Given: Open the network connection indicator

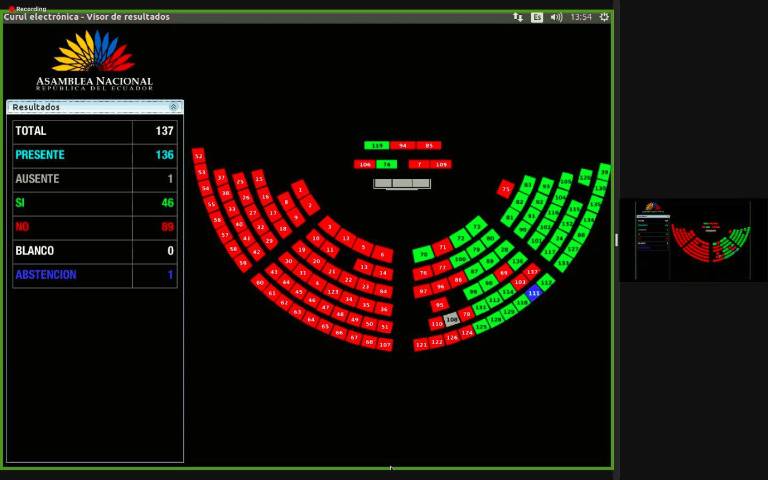Looking at the screenshot, I should point(518,17).
